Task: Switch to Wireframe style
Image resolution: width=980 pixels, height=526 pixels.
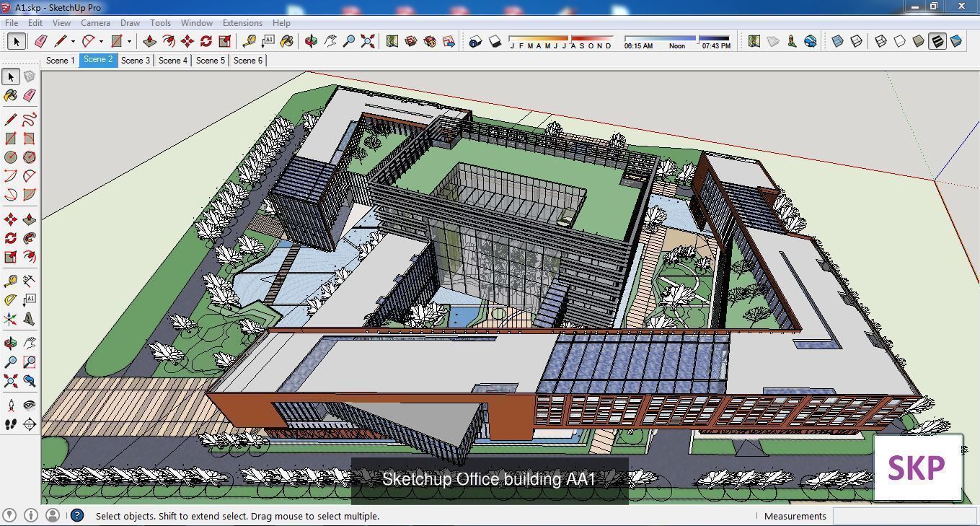Action: [x=881, y=41]
